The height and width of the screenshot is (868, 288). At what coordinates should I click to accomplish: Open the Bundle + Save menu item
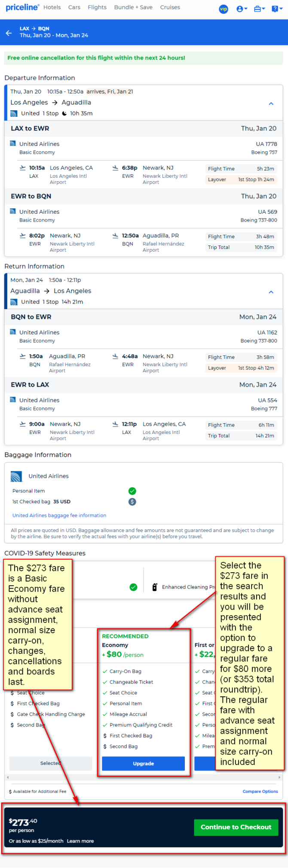pyautogui.click(x=133, y=7)
